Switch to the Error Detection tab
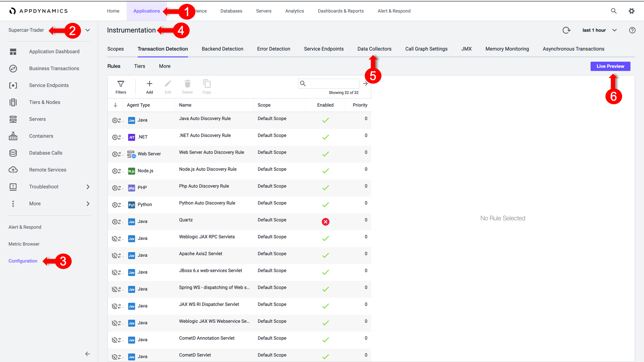Viewport: 644px width, 362px height. pos(273,49)
